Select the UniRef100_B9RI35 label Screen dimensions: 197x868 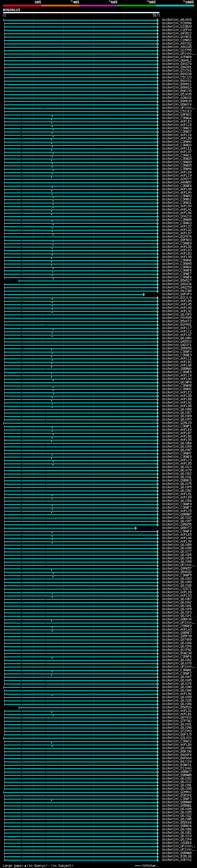177,91
